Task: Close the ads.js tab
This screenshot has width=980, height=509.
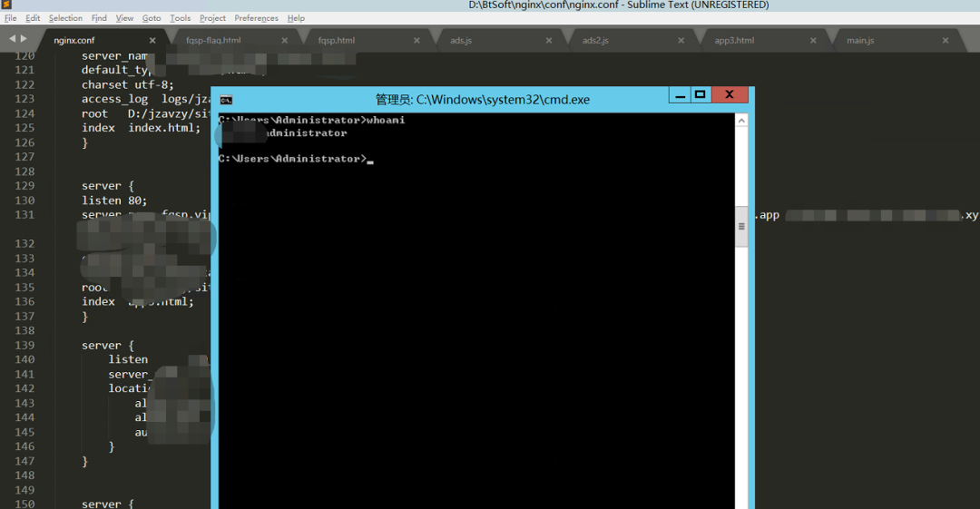Action: tap(549, 41)
